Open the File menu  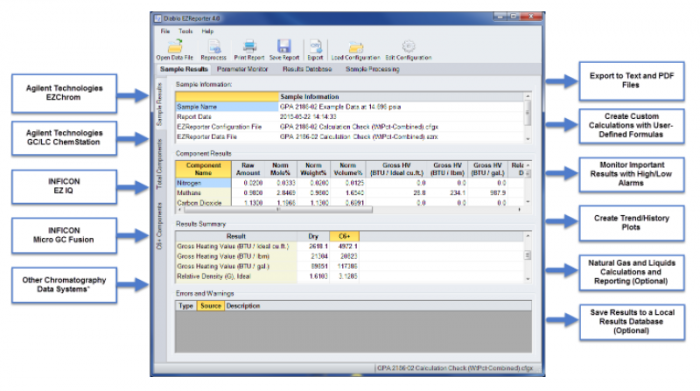(165, 31)
